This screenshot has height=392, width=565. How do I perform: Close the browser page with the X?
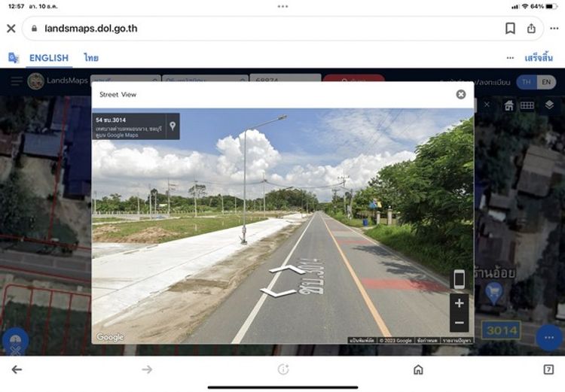pos(11,29)
